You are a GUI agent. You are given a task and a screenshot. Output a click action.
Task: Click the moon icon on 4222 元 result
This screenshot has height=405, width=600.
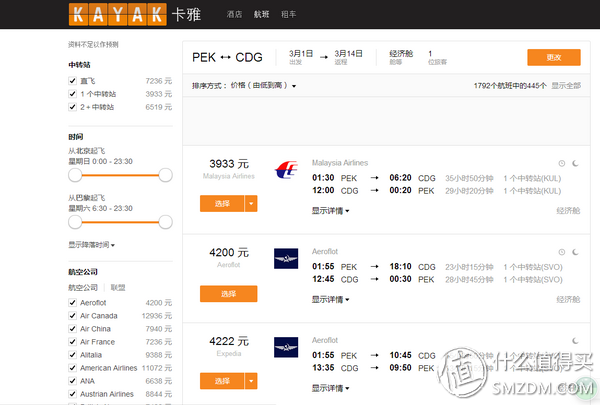pyautogui.click(x=575, y=341)
